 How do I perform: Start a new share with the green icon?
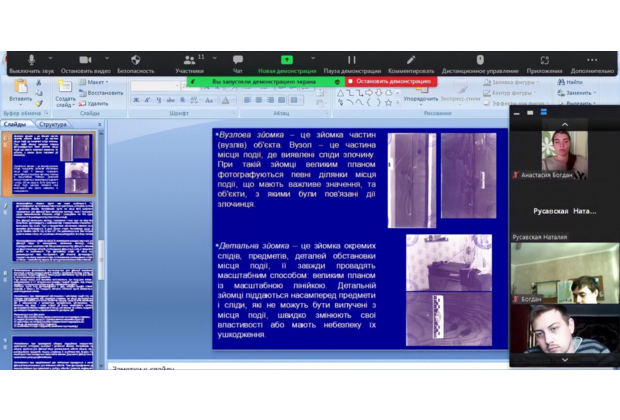click(x=287, y=60)
